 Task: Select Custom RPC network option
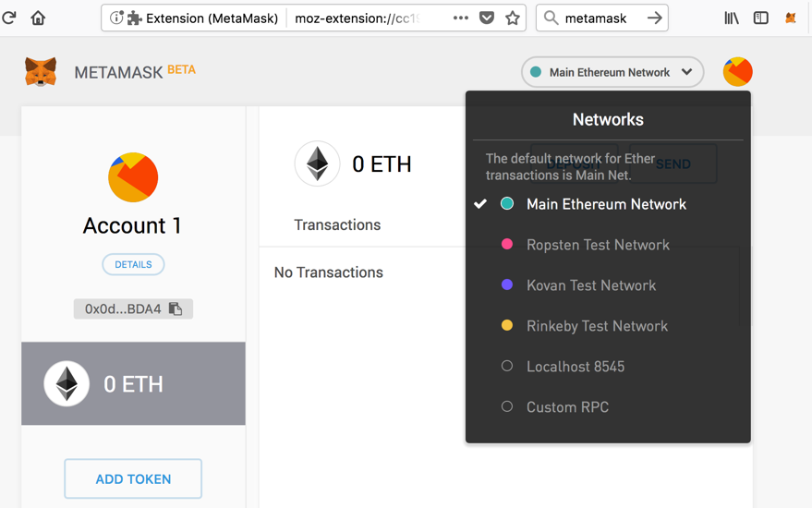[x=567, y=407]
